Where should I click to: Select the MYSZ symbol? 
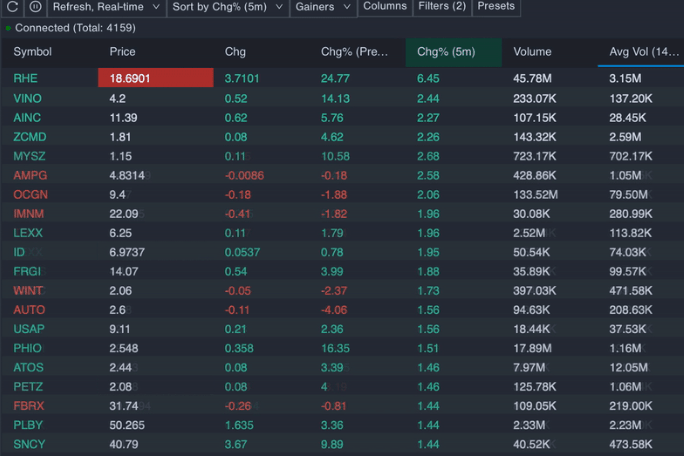point(29,156)
